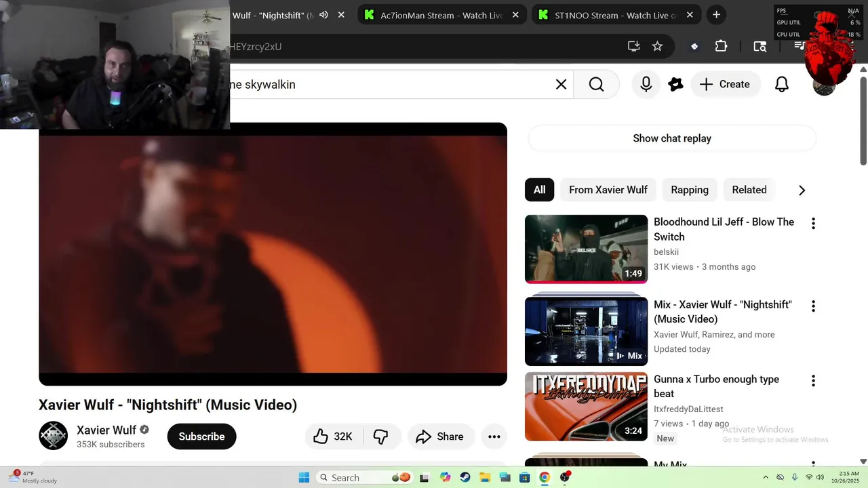The image size is (868, 488).
Task: Open options for Bloodhound Lil Jeff video
Action: point(813,223)
